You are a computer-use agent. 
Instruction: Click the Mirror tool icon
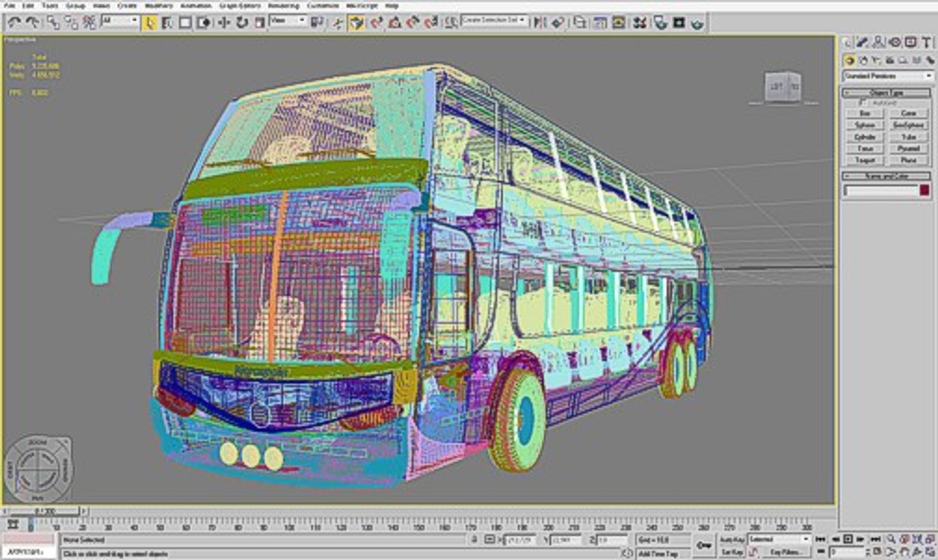[x=540, y=22]
